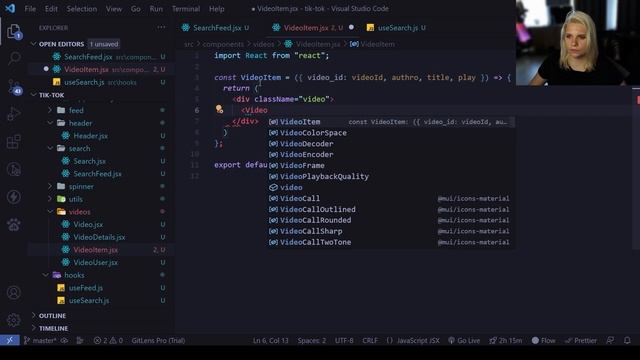Click the master branch indicator
The width and height of the screenshot is (640, 360).
coord(40,340)
